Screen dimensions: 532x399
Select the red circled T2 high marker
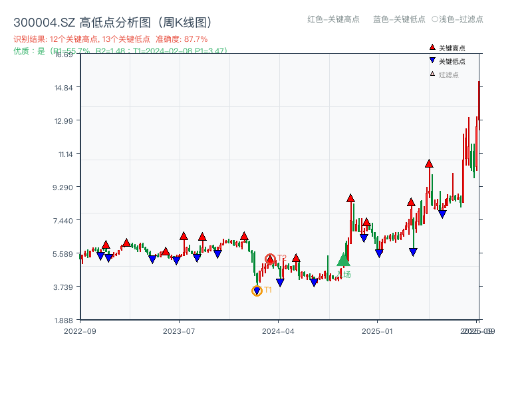[270, 259]
